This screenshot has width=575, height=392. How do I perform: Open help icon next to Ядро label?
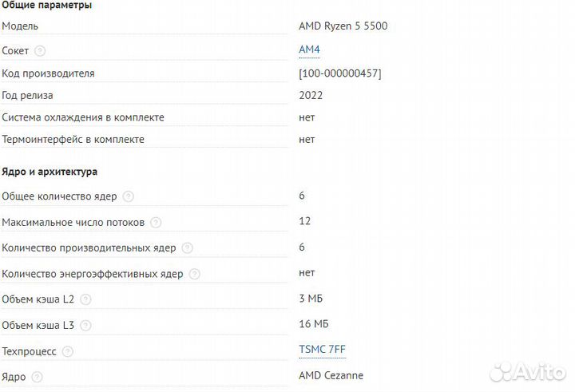coord(37,377)
